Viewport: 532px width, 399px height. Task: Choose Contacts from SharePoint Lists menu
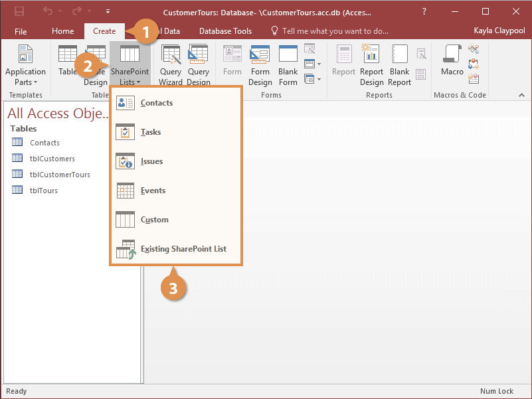176,103
